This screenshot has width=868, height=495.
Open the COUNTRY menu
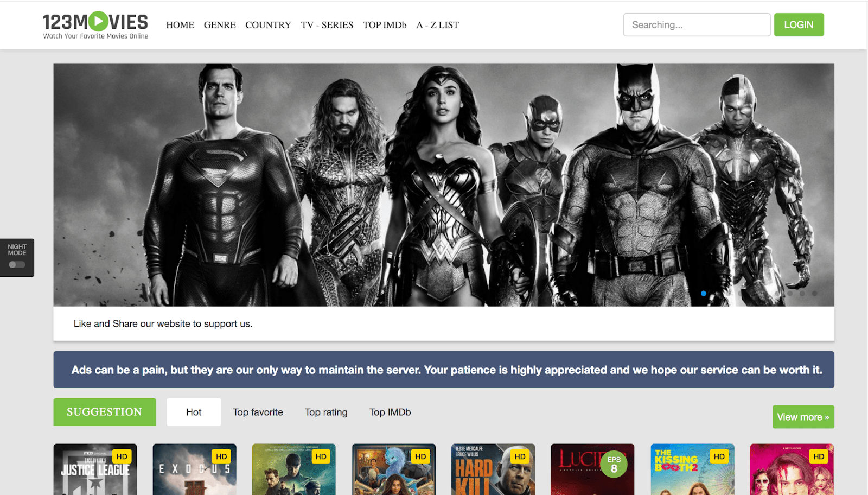(x=268, y=25)
